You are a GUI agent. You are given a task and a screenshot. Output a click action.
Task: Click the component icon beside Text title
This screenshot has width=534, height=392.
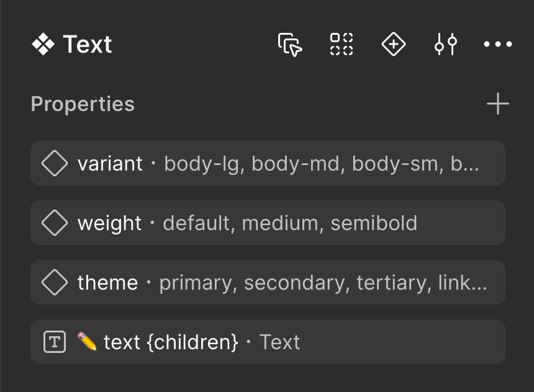(x=43, y=44)
